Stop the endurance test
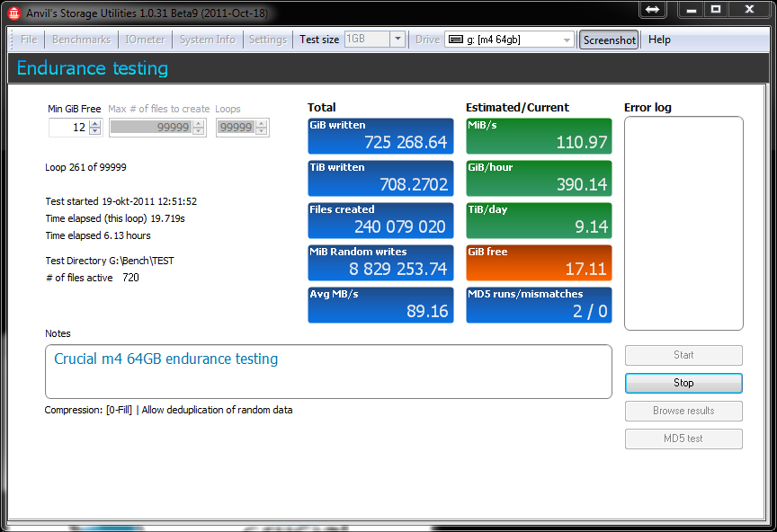777x532 pixels. tap(683, 383)
